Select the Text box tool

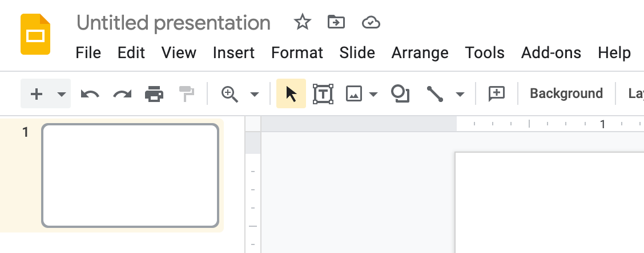pos(323,94)
